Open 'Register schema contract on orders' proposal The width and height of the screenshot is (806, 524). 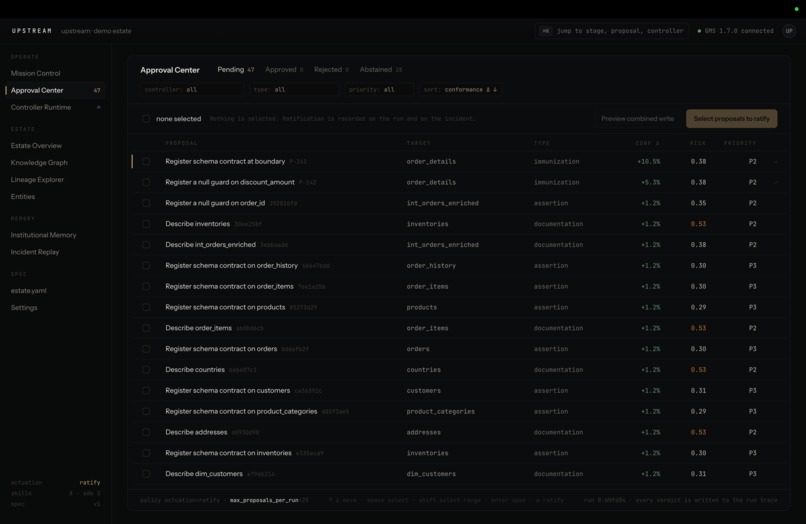coord(221,349)
